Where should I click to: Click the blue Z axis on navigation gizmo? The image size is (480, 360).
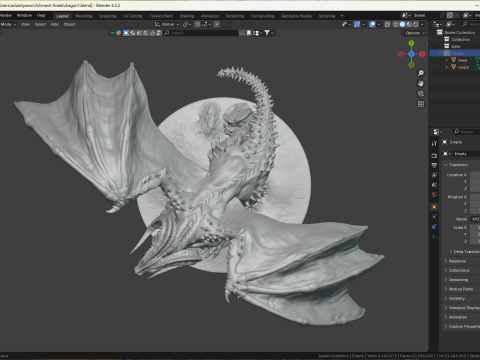point(411,54)
